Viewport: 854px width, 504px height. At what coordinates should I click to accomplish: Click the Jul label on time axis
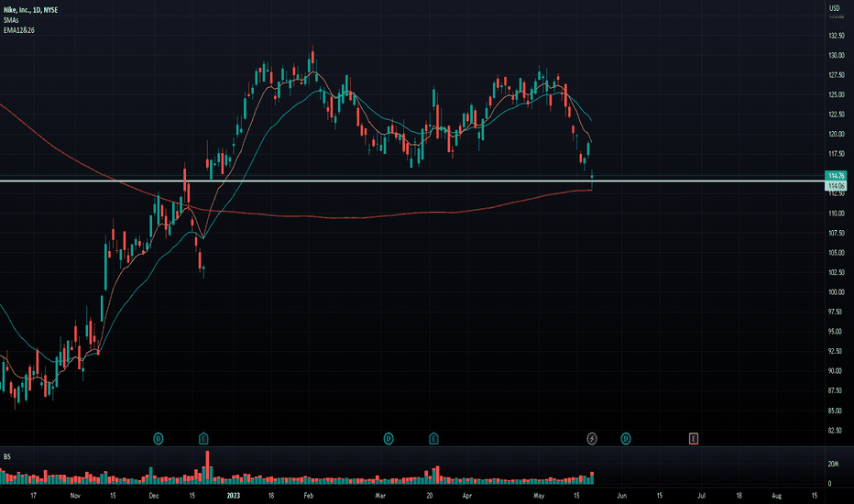(702, 495)
